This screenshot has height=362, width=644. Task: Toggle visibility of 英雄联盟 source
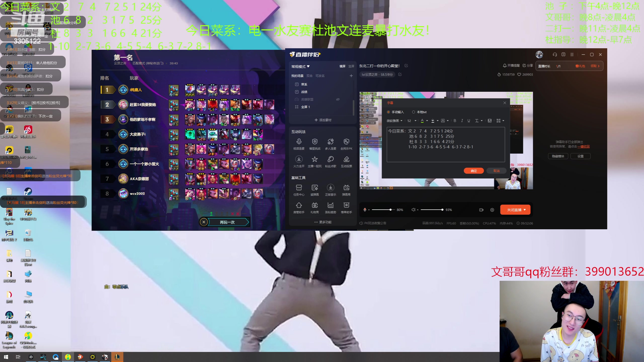coord(338,100)
